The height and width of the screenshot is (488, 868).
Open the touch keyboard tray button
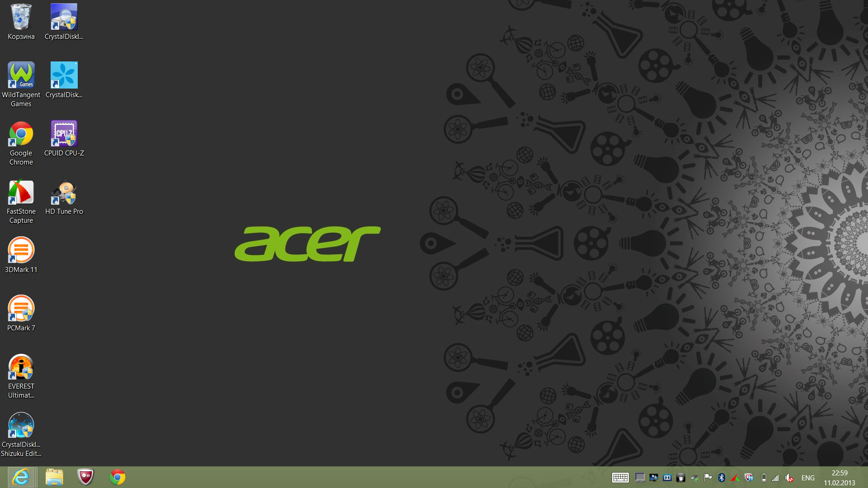point(620,478)
